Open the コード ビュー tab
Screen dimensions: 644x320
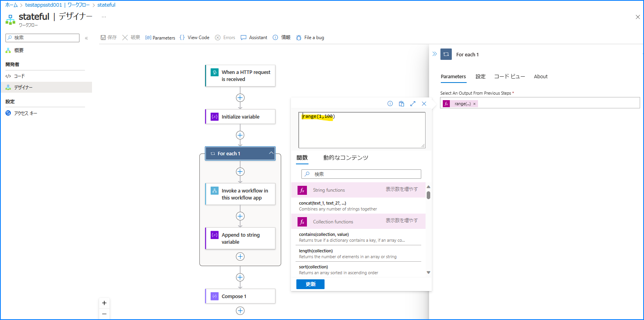click(x=509, y=77)
